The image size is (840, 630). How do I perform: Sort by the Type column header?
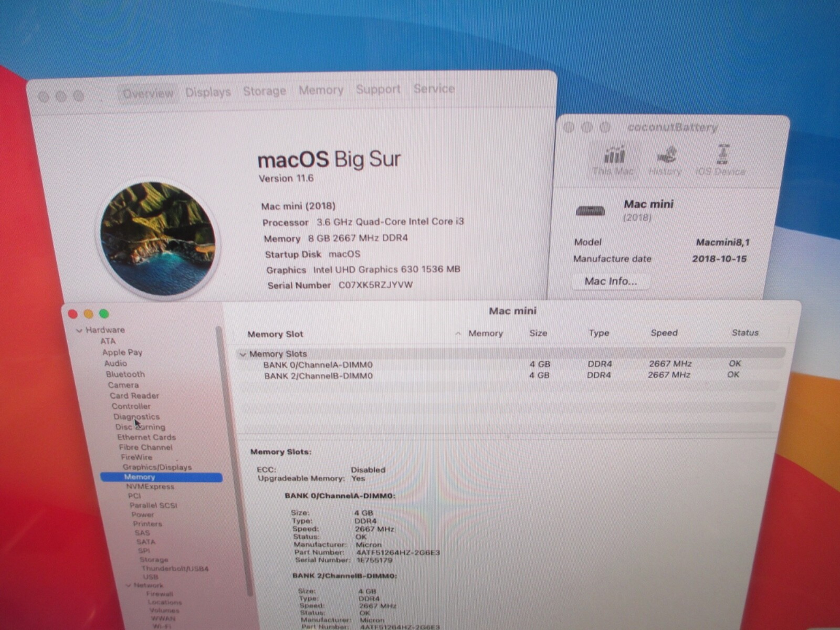click(598, 333)
